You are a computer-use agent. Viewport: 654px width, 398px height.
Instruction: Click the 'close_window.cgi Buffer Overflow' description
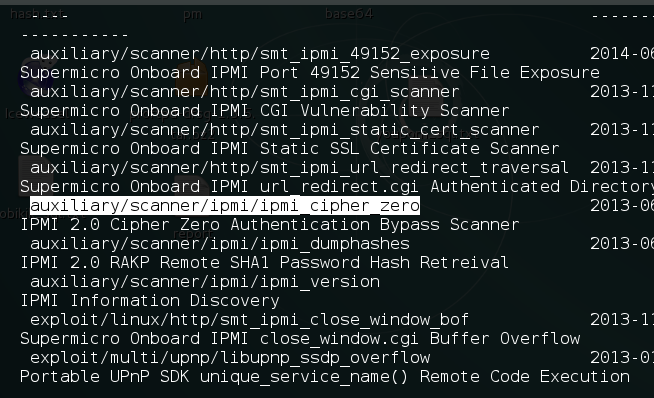pos(420,339)
